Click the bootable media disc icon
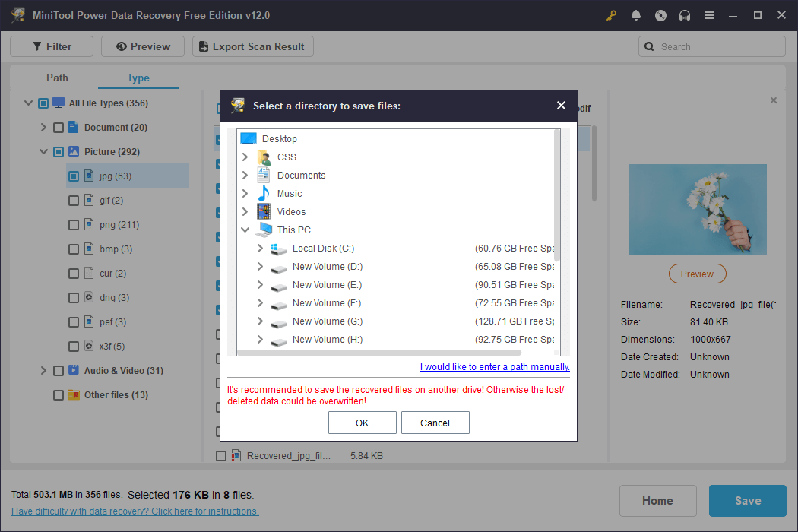Viewport: 798px width, 532px height. [x=660, y=15]
